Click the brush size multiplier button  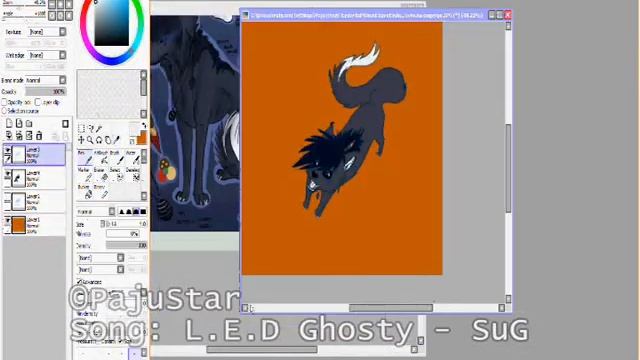tap(102, 224)
